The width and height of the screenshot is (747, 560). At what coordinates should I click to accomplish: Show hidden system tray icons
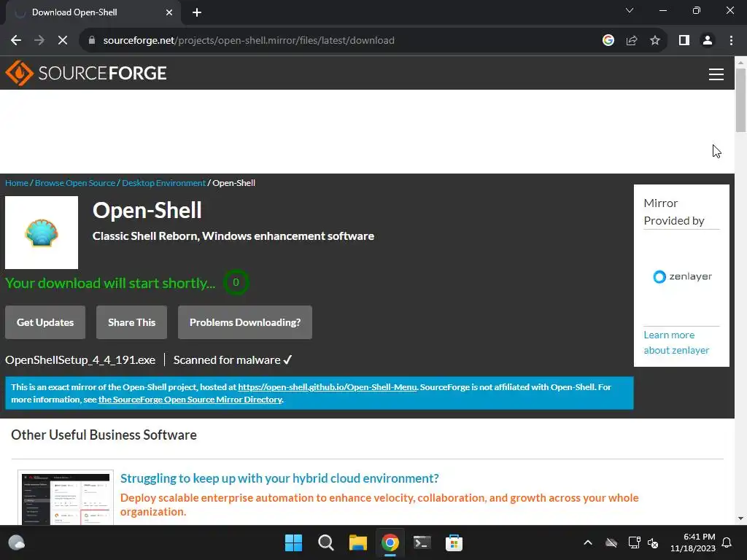(588, 542)
